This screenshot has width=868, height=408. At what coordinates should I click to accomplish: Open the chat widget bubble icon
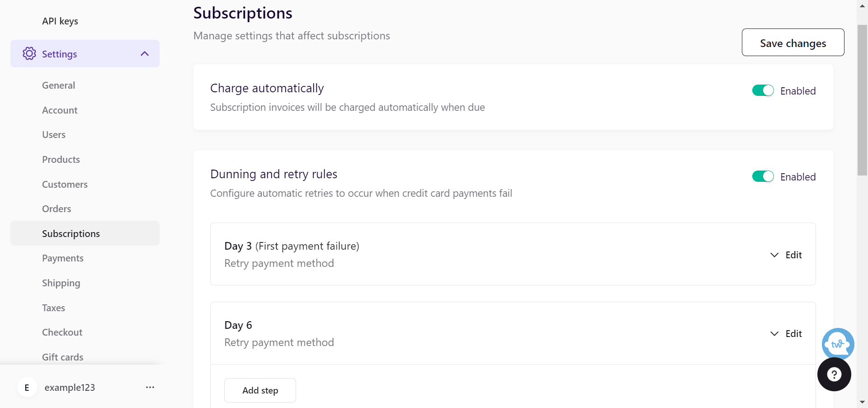[x=838, y=344]
